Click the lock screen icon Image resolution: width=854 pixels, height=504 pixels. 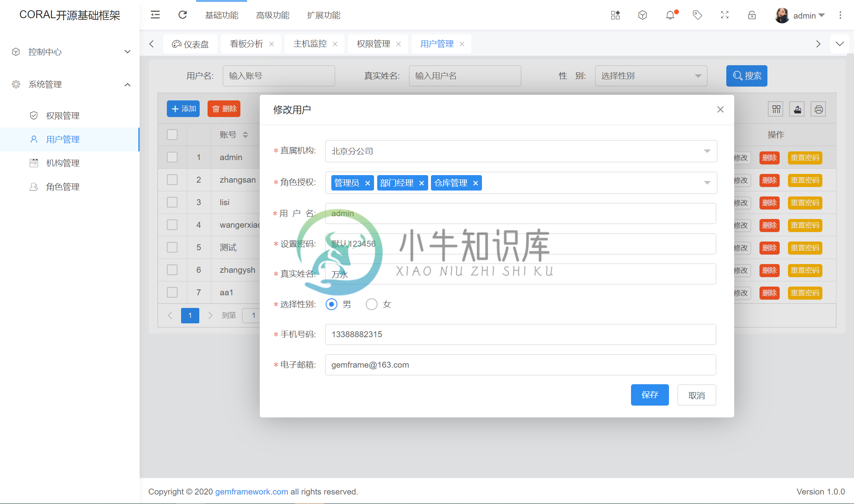tap(752, 15)
